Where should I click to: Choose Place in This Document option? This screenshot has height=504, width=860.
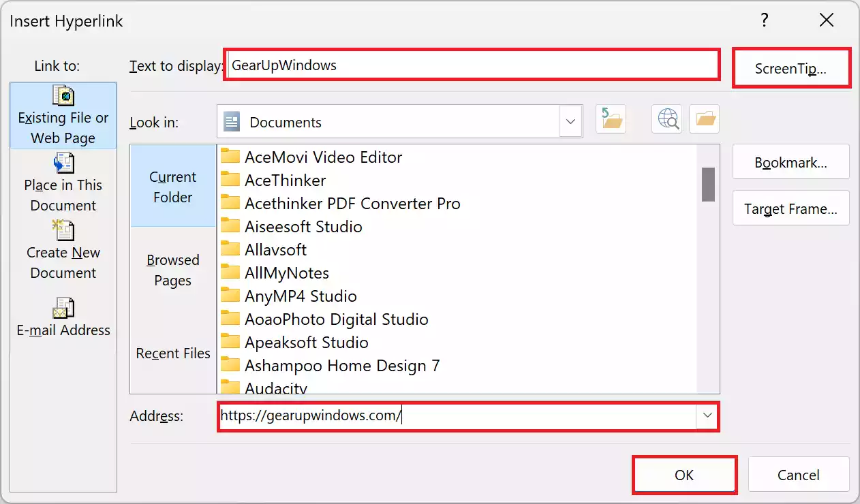pos(63,183)
